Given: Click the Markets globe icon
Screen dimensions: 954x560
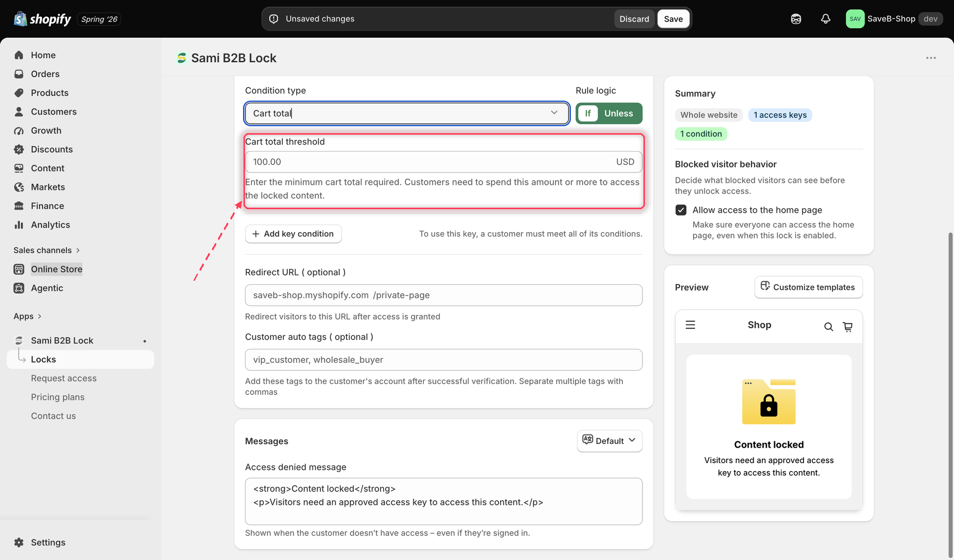Looking at the screenshot, I should point(19,187).
